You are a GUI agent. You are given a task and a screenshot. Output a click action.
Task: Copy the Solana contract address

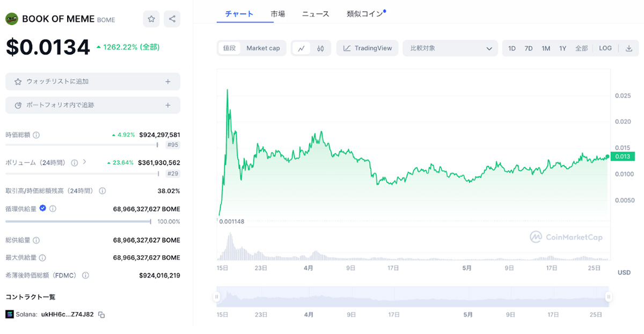101,315
